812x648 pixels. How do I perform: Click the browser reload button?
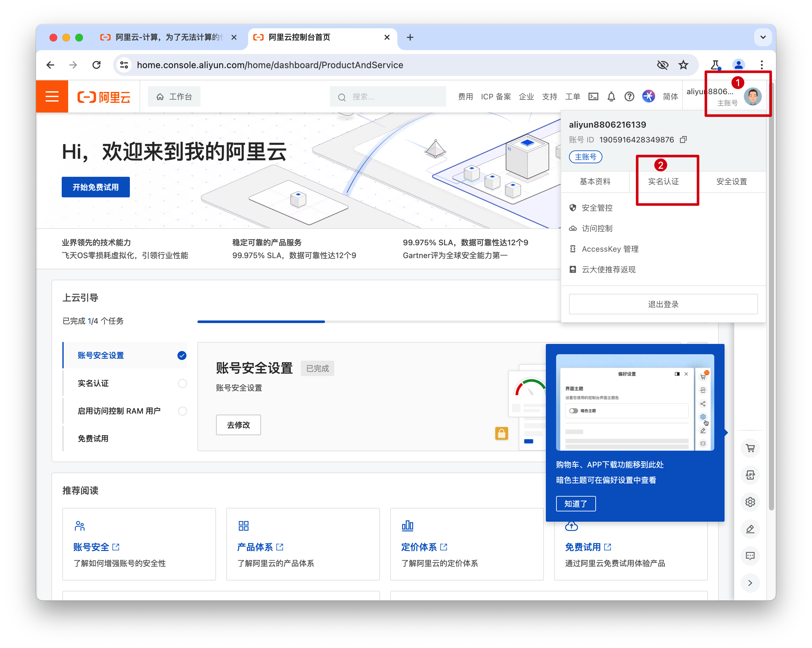[96, 65]
